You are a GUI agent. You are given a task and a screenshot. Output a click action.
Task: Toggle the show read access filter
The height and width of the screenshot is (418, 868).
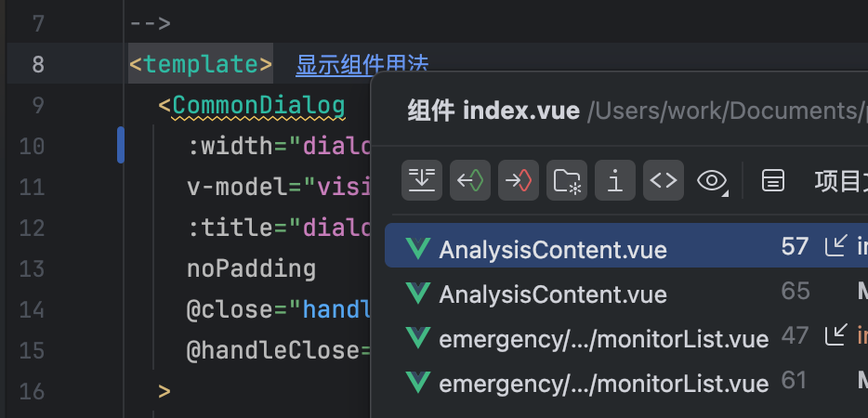tap(470, 180)
